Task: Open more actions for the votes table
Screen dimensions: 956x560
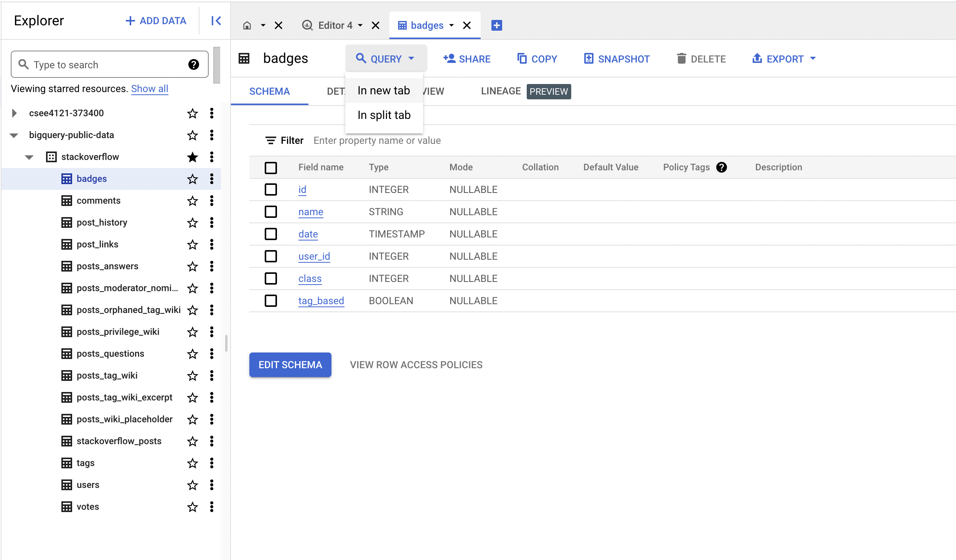Action: tap(212, 507)
